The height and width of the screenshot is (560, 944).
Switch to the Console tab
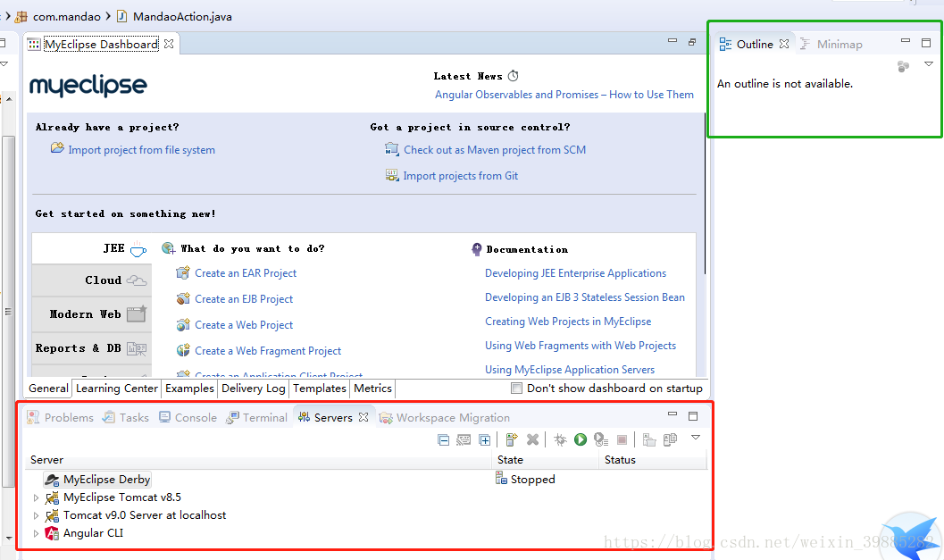188,417
